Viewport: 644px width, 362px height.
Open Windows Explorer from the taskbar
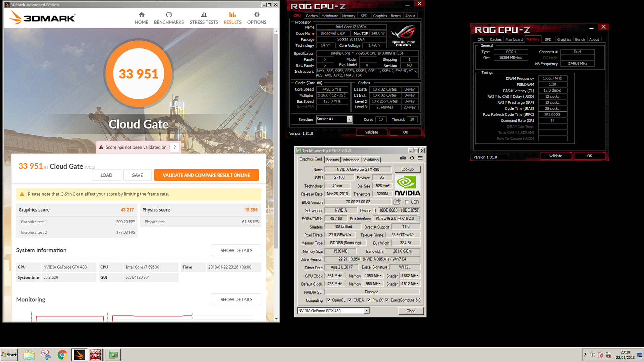pos(29,355)
